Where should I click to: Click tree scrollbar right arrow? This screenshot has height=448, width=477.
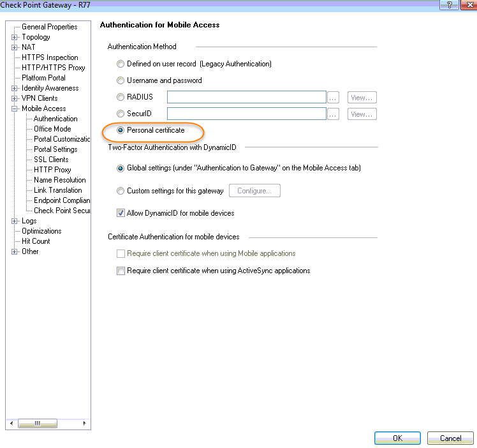pos(85,423)
